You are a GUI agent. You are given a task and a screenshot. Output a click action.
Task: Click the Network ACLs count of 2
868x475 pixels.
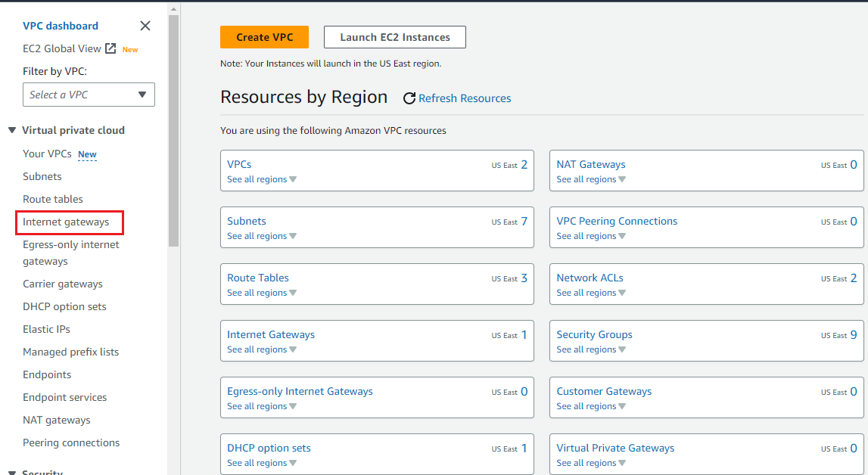(x=854, y=278)
